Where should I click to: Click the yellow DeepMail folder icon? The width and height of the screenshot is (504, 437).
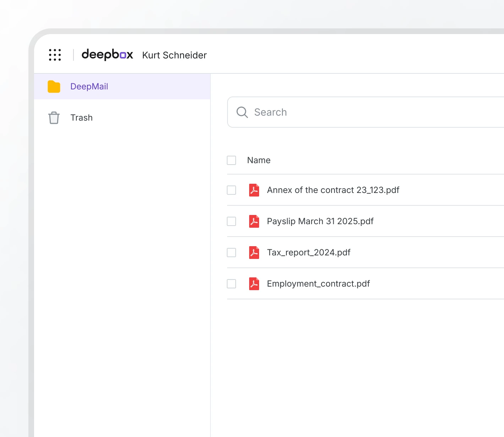[x=54, y=87]
